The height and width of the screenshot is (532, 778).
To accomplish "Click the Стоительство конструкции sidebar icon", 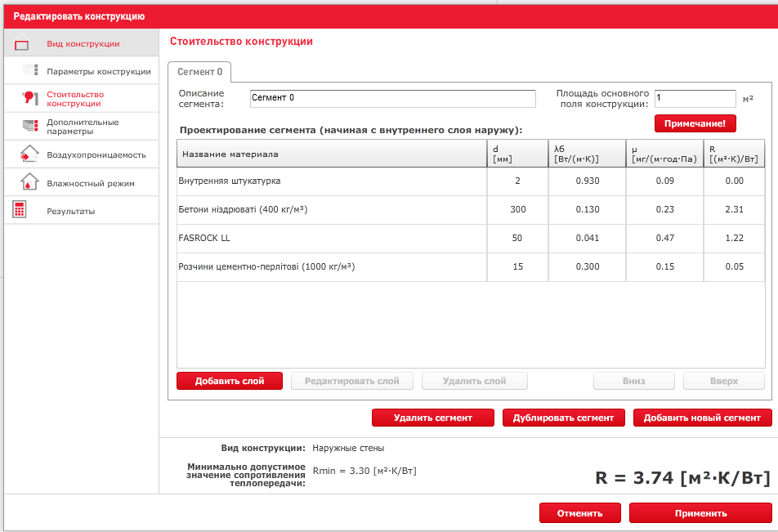I will click(x=31, y=98).
